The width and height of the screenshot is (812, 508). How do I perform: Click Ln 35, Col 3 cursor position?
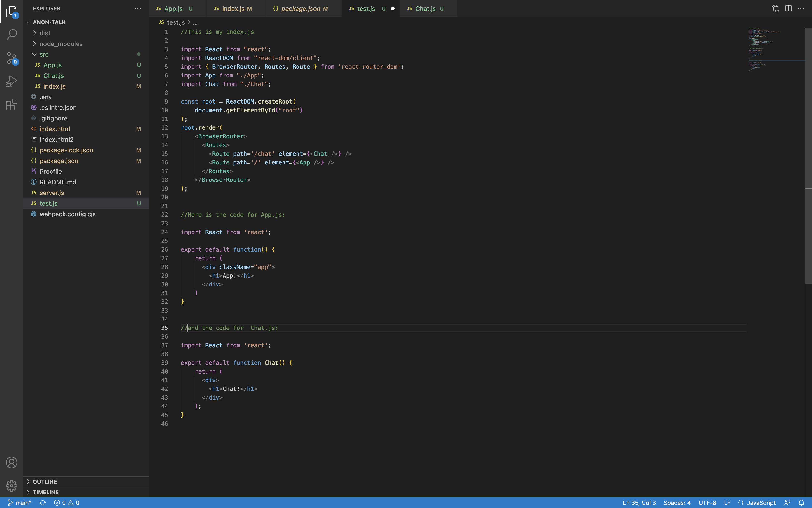(639, 503)
